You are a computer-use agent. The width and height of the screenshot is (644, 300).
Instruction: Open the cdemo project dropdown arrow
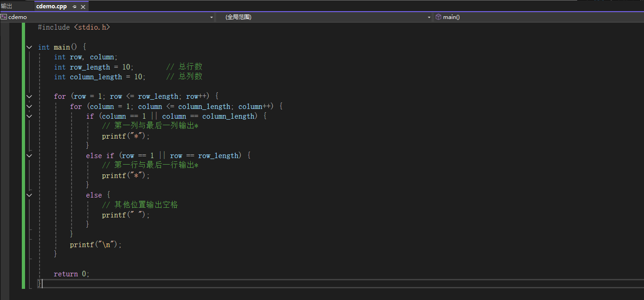pyautogui.click(x=212, y=17)
